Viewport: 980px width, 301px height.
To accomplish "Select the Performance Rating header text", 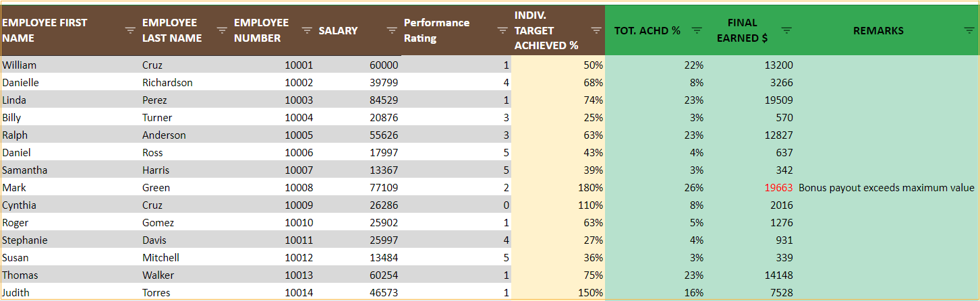I will click(x=436, y=30).
